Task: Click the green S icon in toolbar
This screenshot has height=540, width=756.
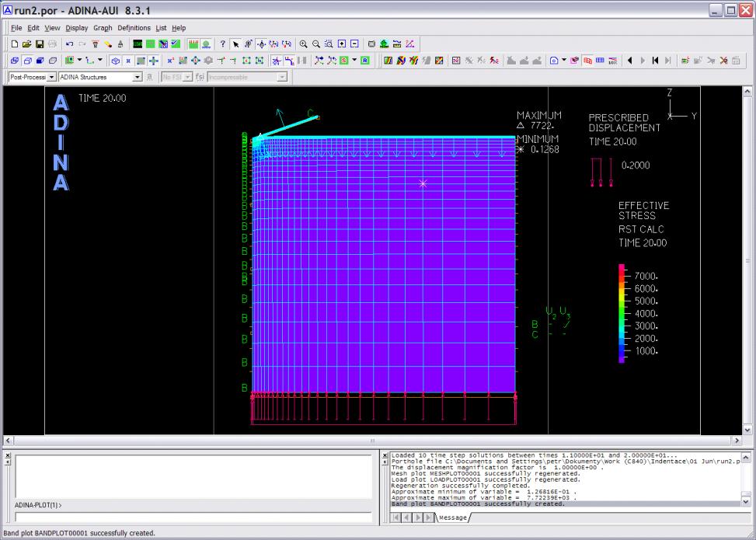Action: [x=343, y=61]
